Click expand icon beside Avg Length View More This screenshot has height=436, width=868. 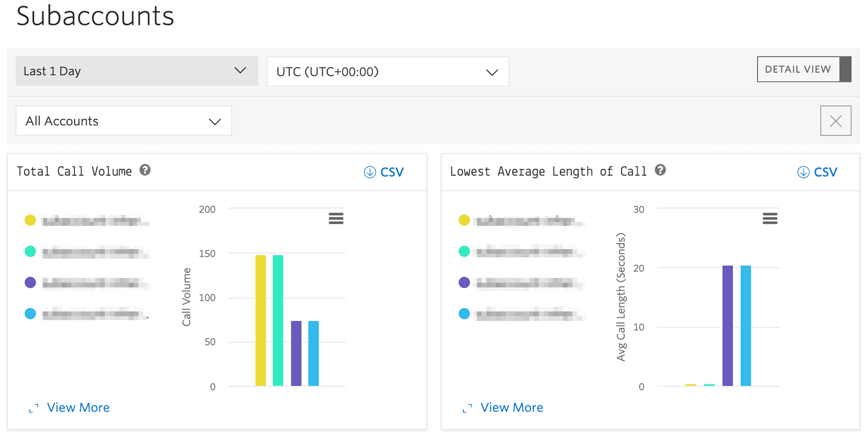coord(467,408)
